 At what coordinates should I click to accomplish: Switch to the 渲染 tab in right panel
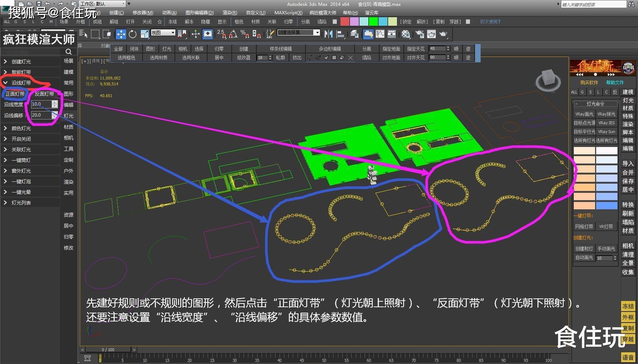click(x=628, y=124)
